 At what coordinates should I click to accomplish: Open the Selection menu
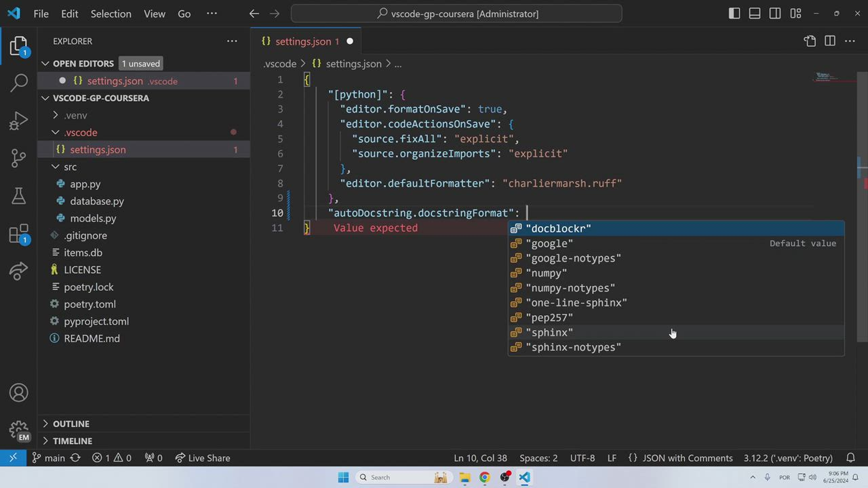point(111,14)
